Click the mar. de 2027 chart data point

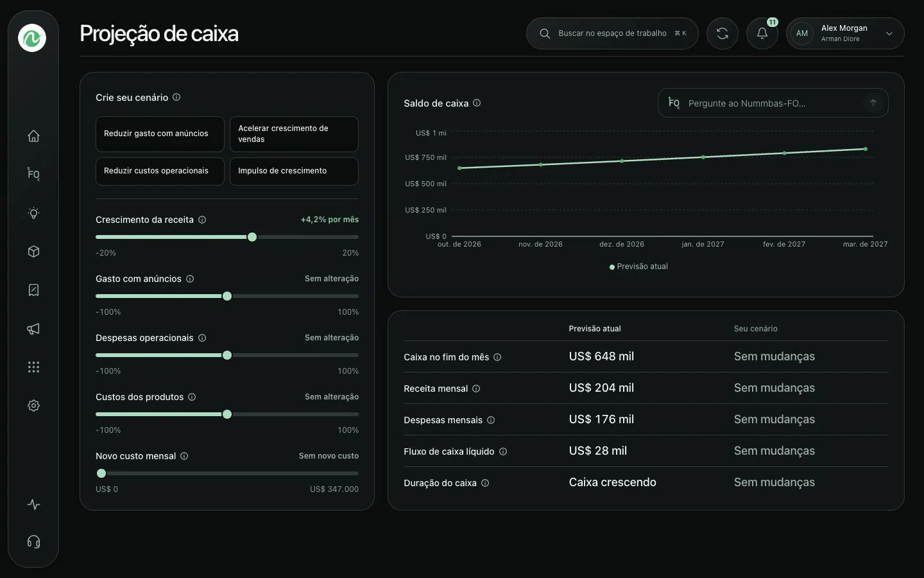866,149
